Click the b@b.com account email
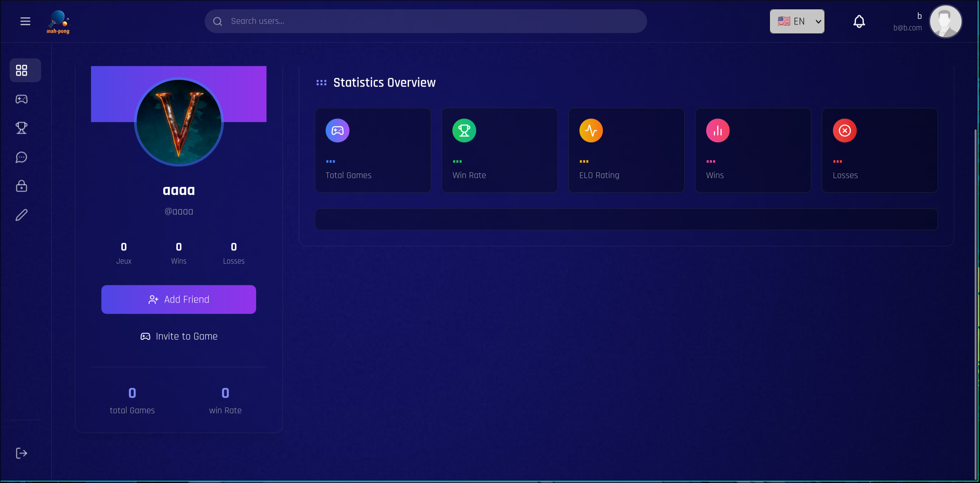 click(x=907, y=28)
